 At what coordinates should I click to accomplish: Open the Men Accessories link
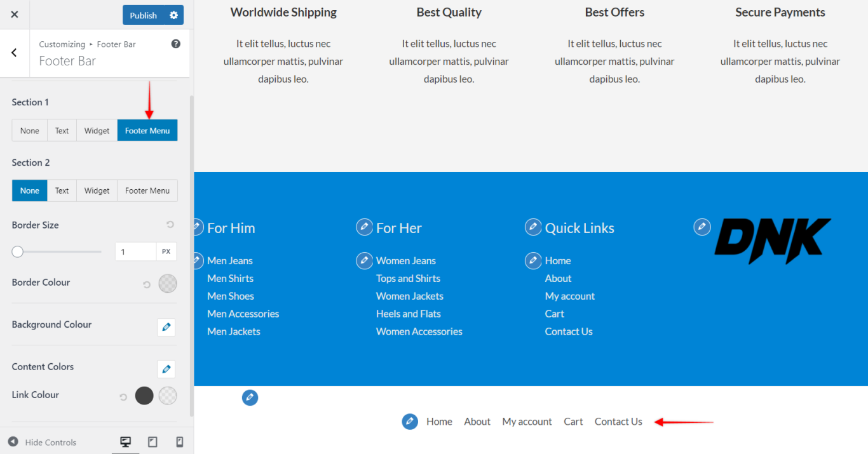coord(243,314)
